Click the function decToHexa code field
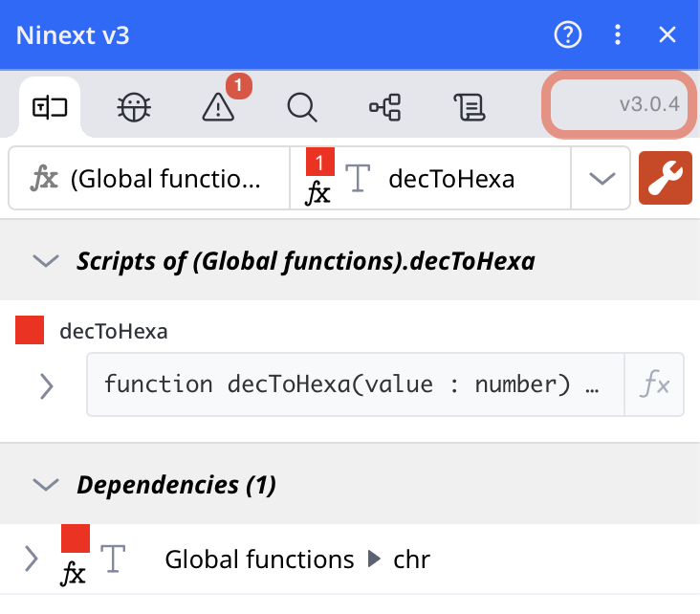Viewport: 700px width, 614px height. pyautogui.click(x=354, y=384)
